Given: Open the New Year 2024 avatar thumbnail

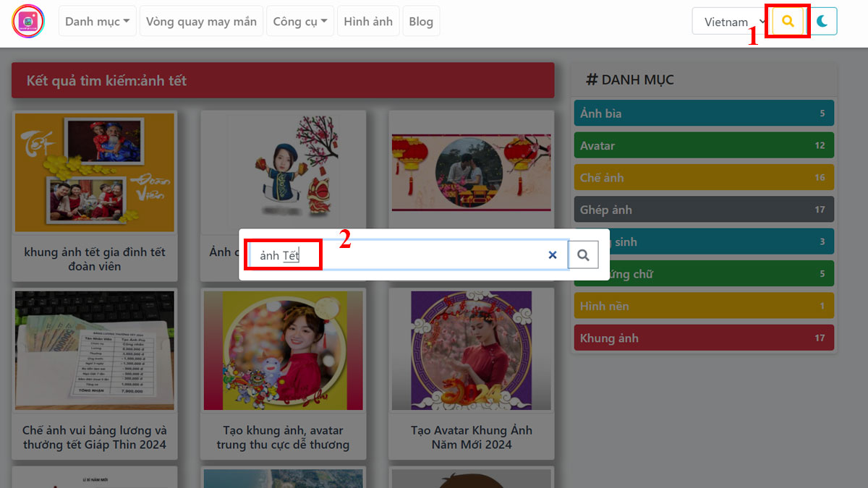Looking at the screenshot, I should click(471, 351).
